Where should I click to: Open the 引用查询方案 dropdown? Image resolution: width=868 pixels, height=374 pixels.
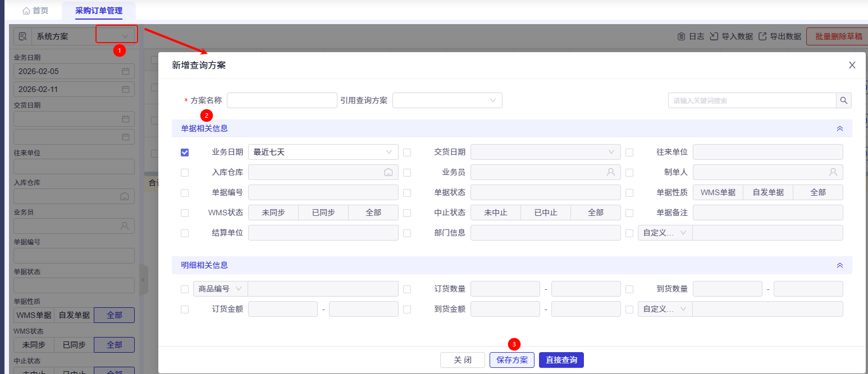point(447,100)
